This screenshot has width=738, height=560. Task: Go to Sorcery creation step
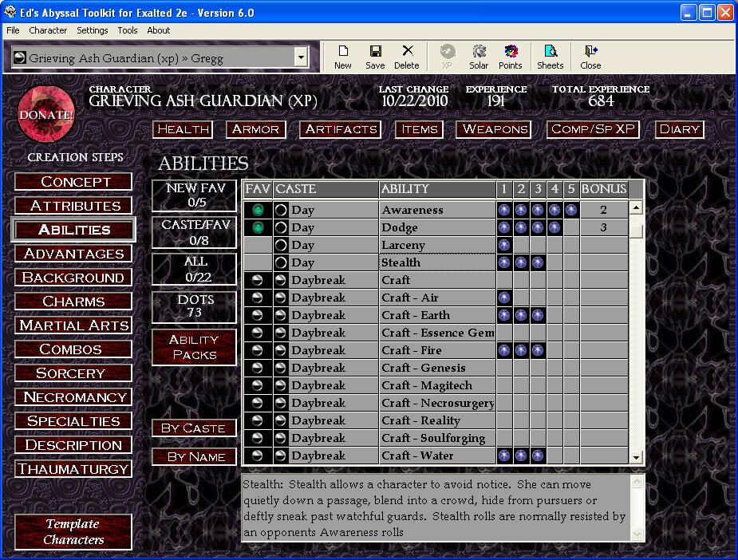[73, 373]
